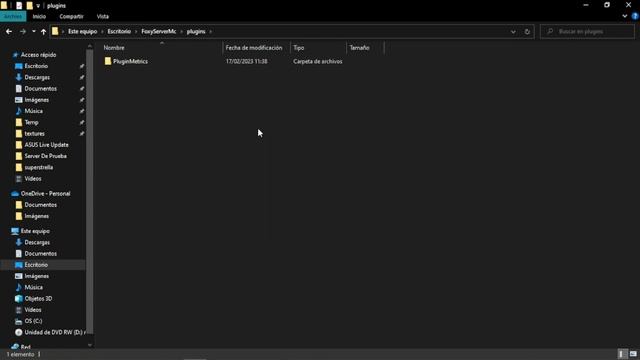Open the Compartir ribbon tab
Image resolution: width=640 pixels, height=360 pixels.
pyautogui.click(x=71, y=16)
